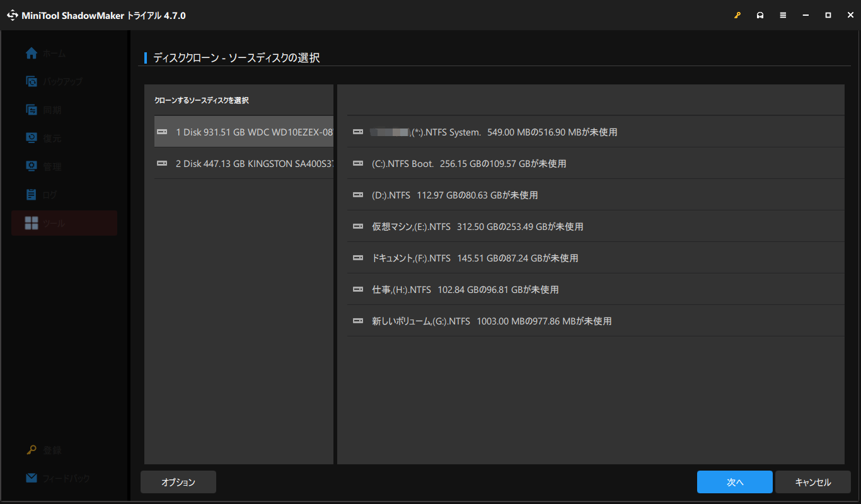
Task: Click the drive icon of the (C:) Boot partition
Action: (358, 163)
